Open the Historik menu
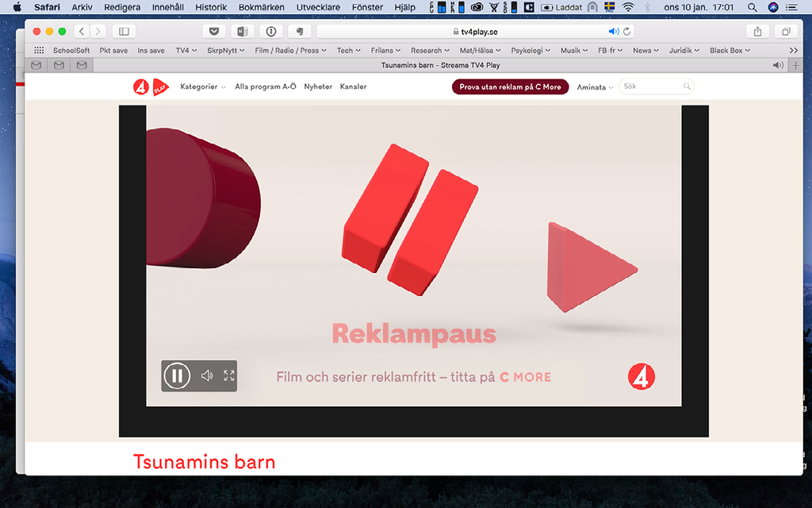The image size is (812, 508). (211, 7)
